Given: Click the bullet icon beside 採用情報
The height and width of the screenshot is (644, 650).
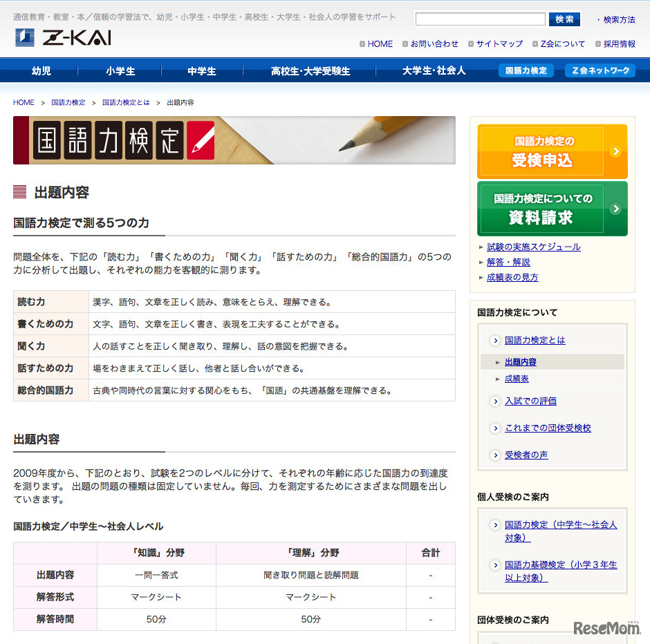Looking at the screenshot, I should 597,44.
